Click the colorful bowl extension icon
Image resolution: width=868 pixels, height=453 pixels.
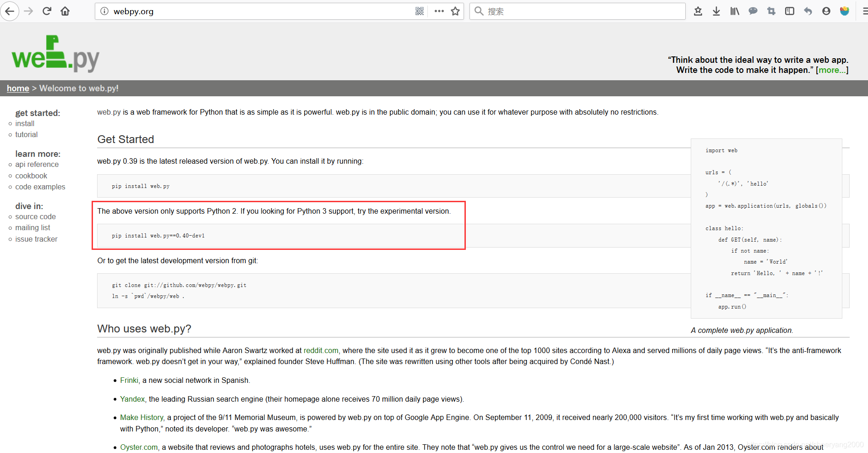845,11
